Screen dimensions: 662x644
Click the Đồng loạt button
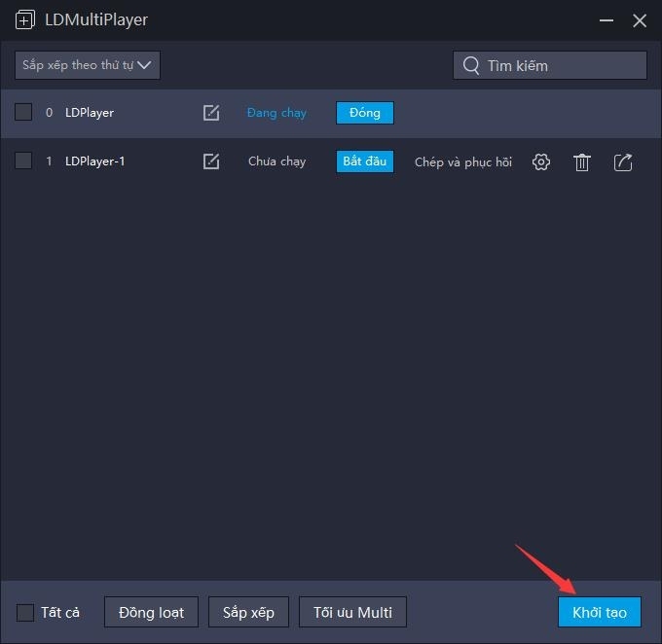click(x=151, y=612)
